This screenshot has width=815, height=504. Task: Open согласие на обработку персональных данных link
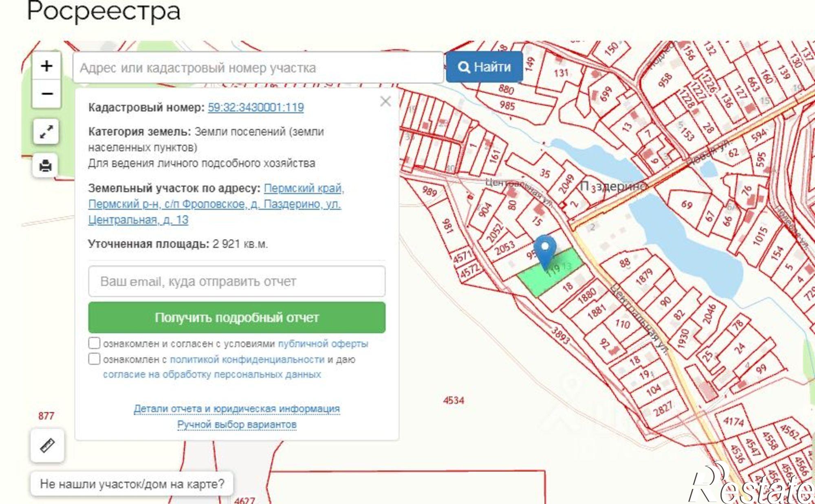(x=212, y=375)
